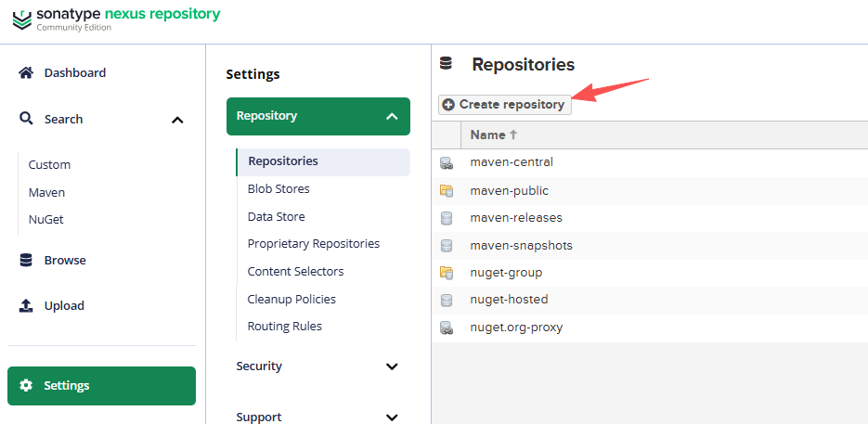Click the Browse database icon
Image resolution: width=868 pixels, height=424 pixels.
[x=26, y=260]
